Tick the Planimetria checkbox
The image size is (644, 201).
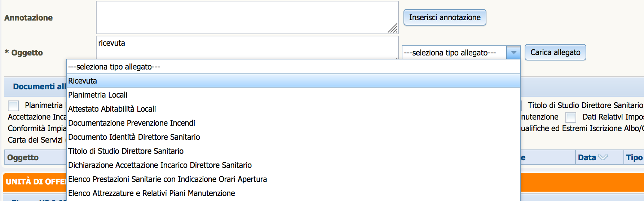(x=13, y=106)
